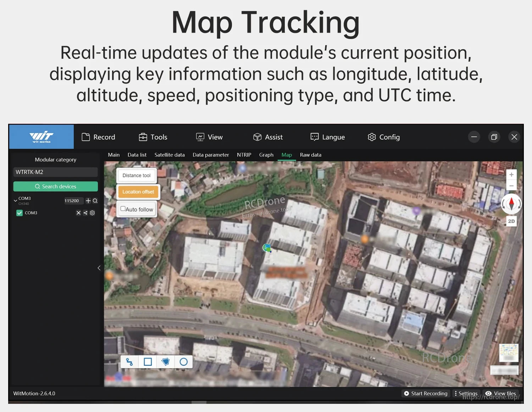Click the Search devices button

55,186
